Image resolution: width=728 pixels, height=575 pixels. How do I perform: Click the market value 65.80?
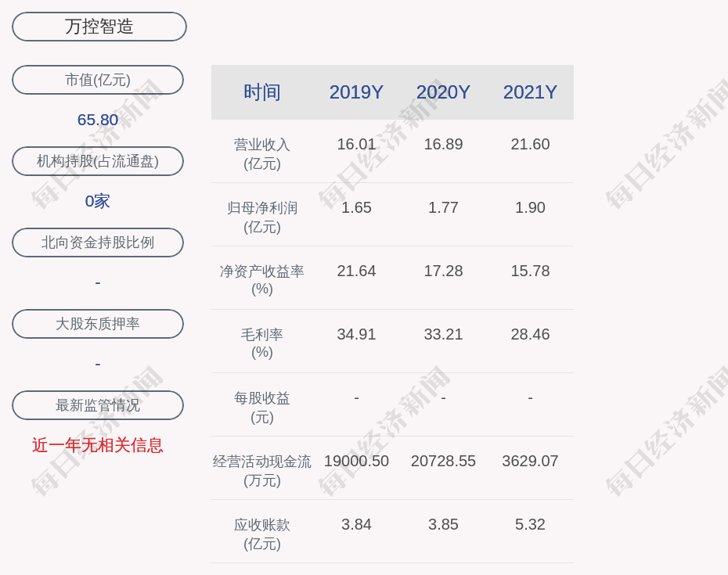pyautogui.click(x=98, y=120)
